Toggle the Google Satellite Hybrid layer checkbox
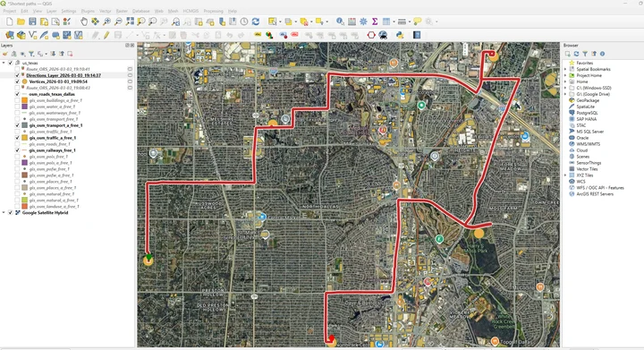Image resolution: width=644 pixels, height=350 pixels. pyautogui.click(x=11, y=213)
